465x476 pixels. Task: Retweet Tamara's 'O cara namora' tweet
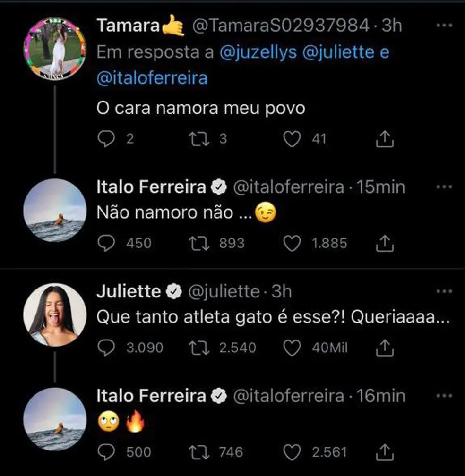(197, 139)
